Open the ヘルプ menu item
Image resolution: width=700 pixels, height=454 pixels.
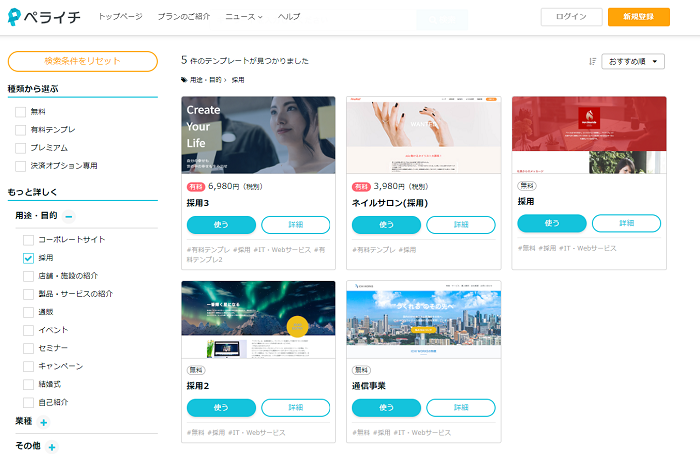(x=288, y=17)
